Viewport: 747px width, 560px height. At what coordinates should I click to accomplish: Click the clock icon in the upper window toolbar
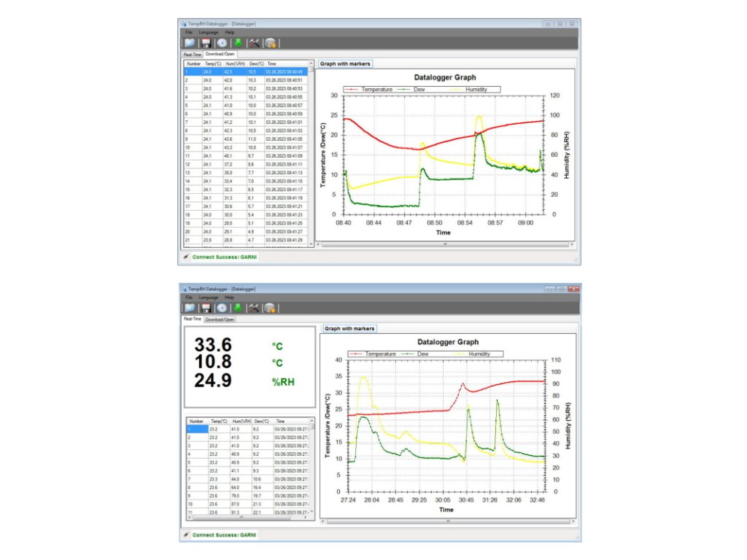222,43
